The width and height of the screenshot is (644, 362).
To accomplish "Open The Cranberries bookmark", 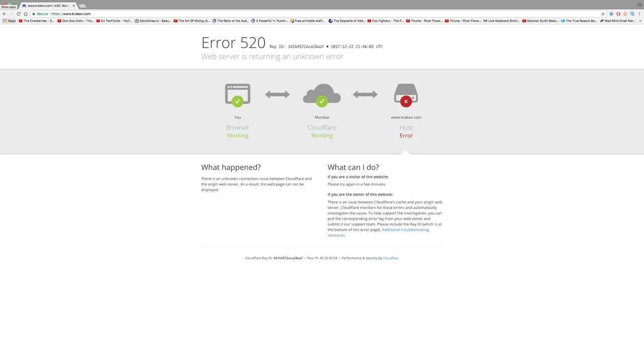I will point(37,21).
